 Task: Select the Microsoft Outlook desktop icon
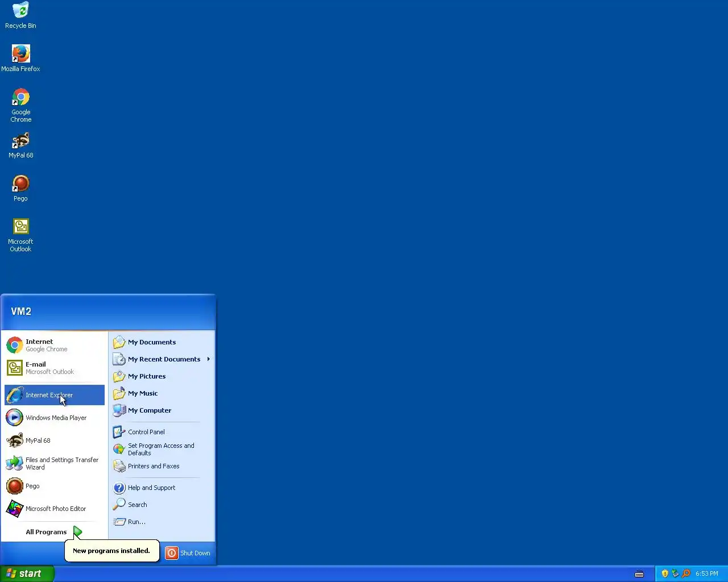point(20,235)
